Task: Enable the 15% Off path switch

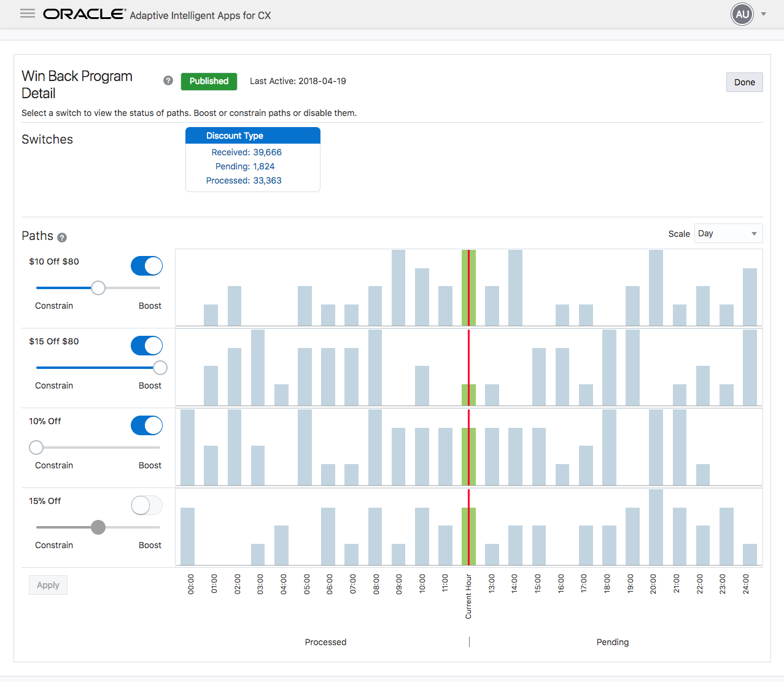Action: (147, 505)
